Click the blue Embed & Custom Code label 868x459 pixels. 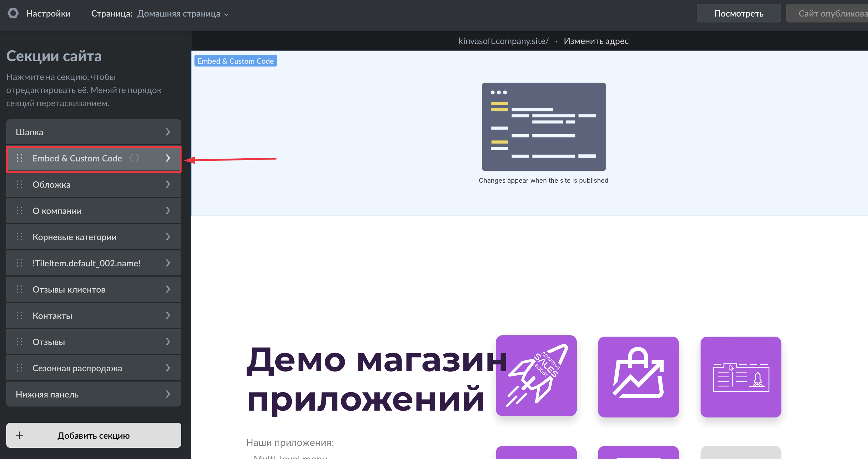coord(235,61)
